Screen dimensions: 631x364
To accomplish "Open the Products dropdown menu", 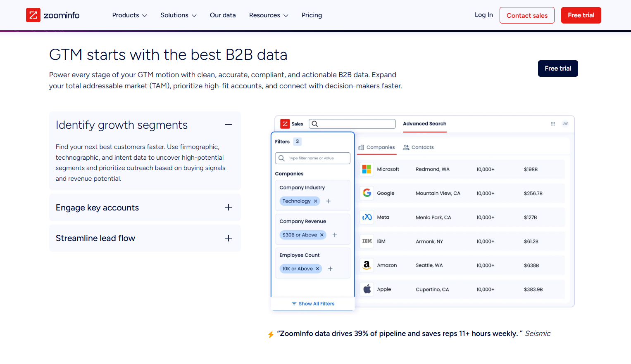I will click(130, 15).
